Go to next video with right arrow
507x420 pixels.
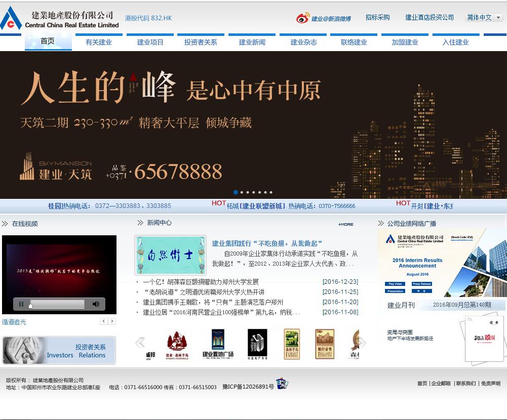point(112,321)
